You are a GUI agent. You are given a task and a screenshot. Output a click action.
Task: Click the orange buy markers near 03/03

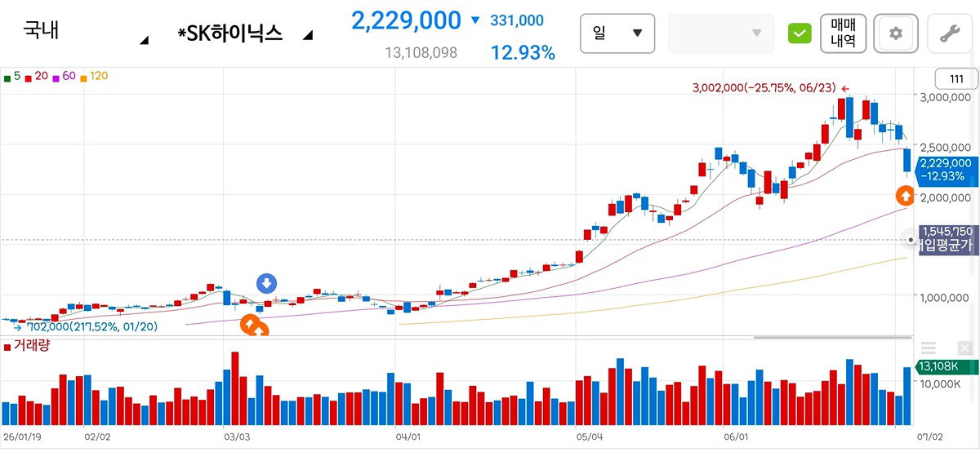point(255,327)
